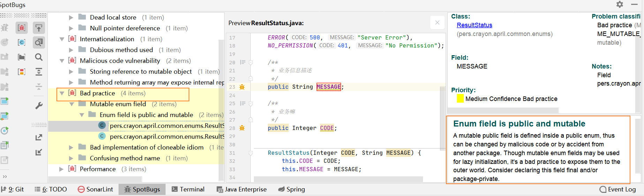The image size is (644, 196).
Task: Click Malicious code vulnerability category icon
Action: tap(72, 60)
